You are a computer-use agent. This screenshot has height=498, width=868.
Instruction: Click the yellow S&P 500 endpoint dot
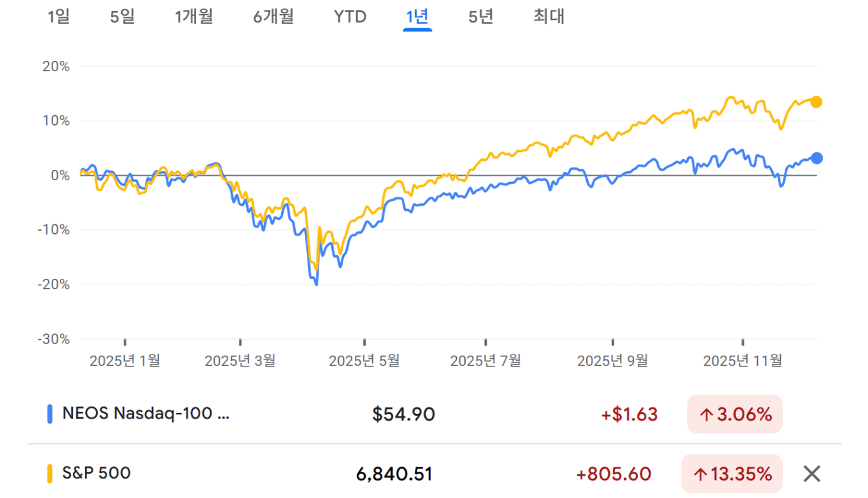click(816, 102)
